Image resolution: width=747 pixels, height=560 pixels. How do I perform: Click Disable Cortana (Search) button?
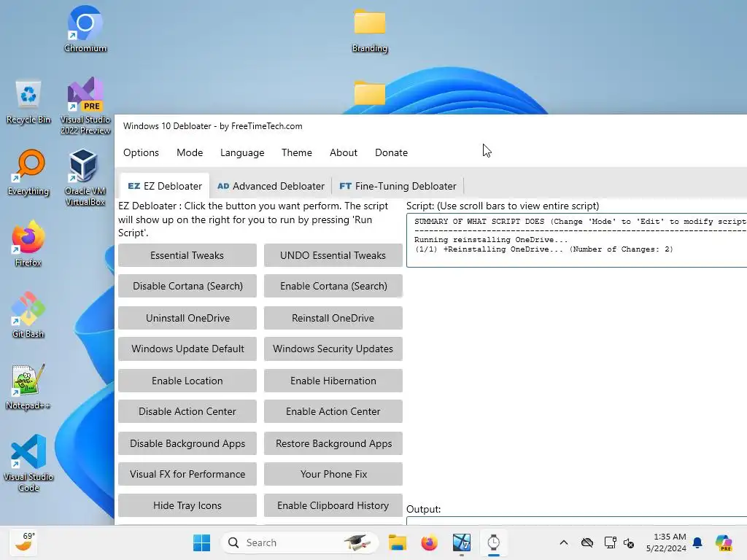click(x=187, y=286)
